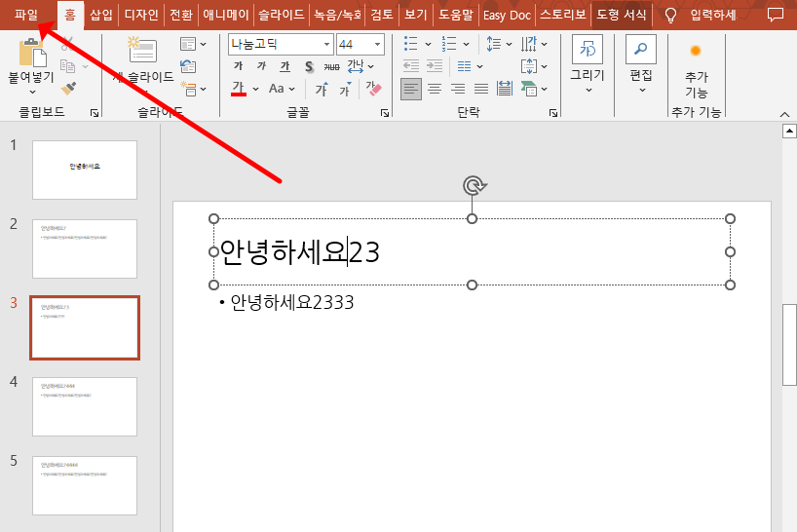Click the New Slide (새 슬라이드) icon
The height and width of the screenshot is (532, 797).
[143, 51]
